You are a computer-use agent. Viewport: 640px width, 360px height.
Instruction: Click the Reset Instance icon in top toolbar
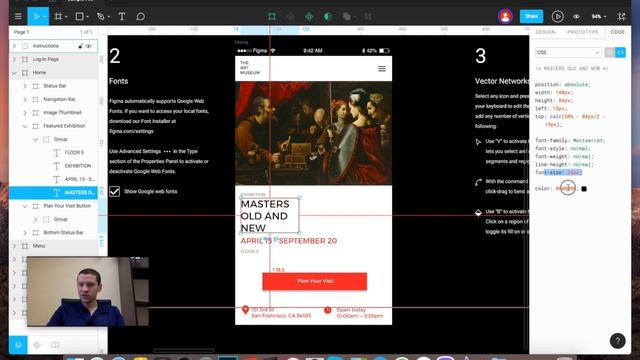coord(290,16)
